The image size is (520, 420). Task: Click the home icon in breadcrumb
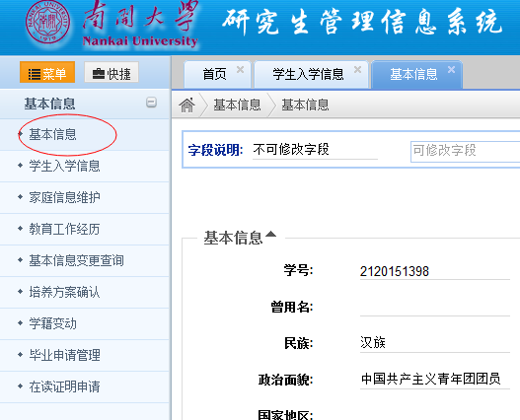point(186,105)
